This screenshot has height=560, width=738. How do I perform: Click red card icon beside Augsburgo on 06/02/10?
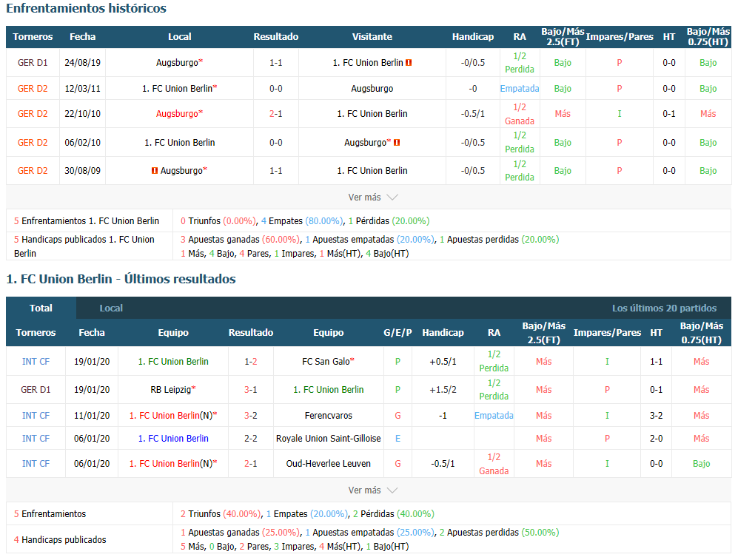(397, 143)
